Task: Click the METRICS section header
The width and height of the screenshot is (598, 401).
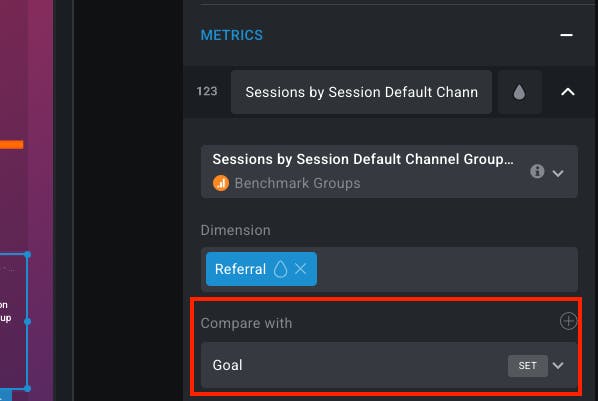Action: click(x=231, y=35)
